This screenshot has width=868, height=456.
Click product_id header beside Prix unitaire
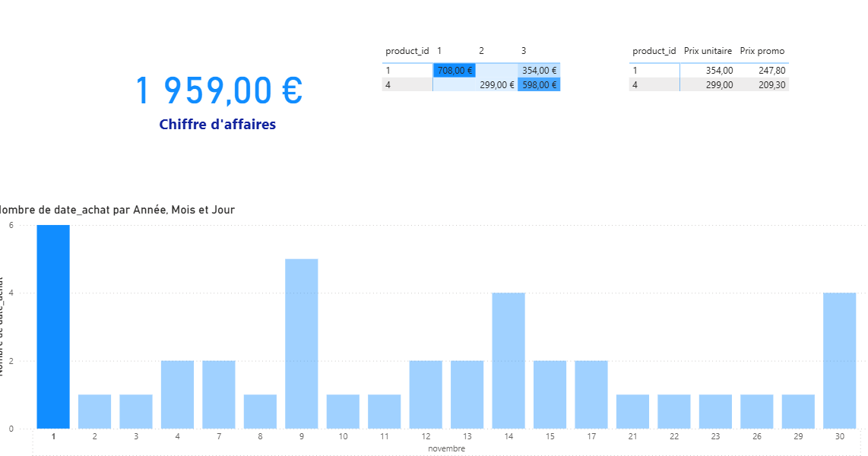[x=654, y=51]
